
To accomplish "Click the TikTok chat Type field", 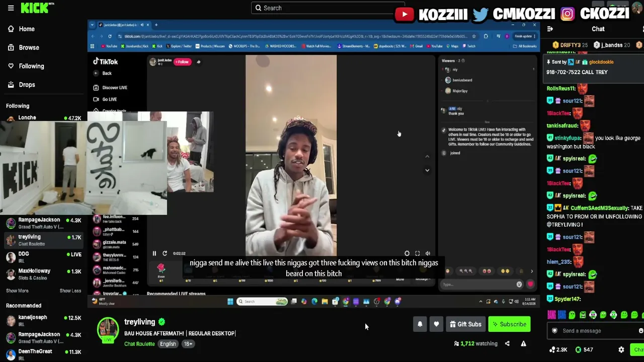I will pyautogui.click(x=478, y=285).
